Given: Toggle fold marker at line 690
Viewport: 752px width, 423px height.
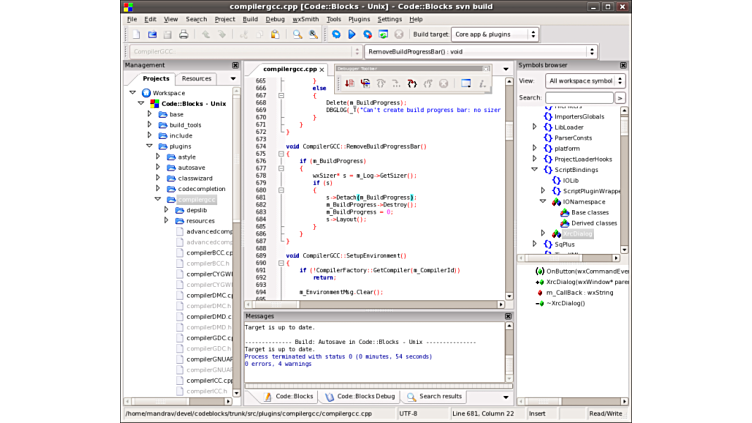Looking at the screenshot, I should pos(281,263).
